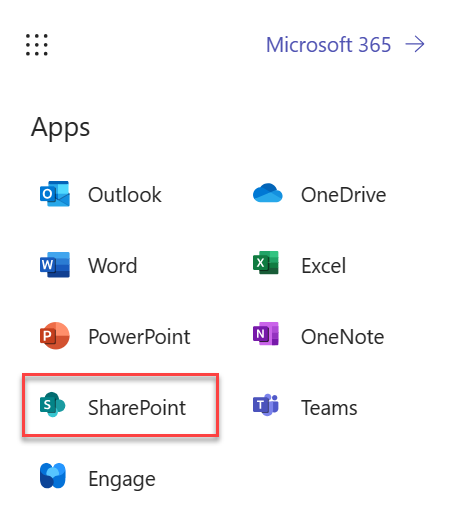The height and width of the screenshot is (517, 450).
Task: Launch Teams from its label
Action: (x=329, y=408)
